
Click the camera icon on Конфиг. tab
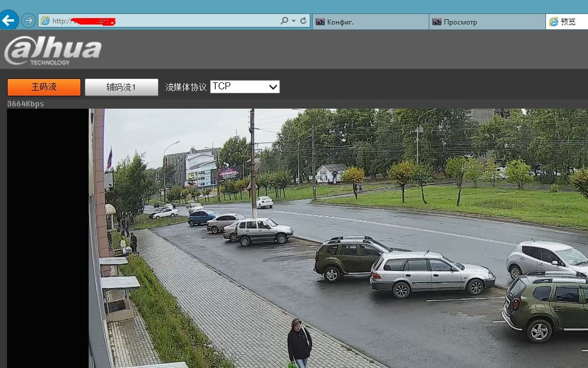tap(320, 22)
